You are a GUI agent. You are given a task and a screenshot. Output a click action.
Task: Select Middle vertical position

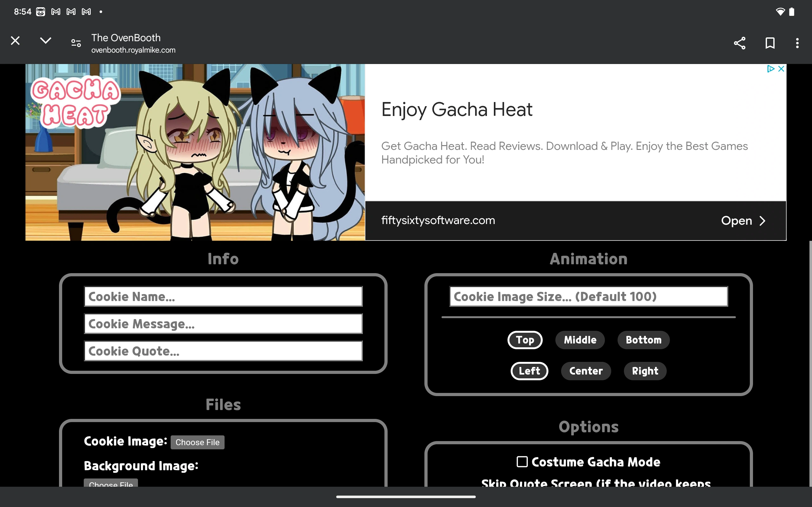[580, 340]
